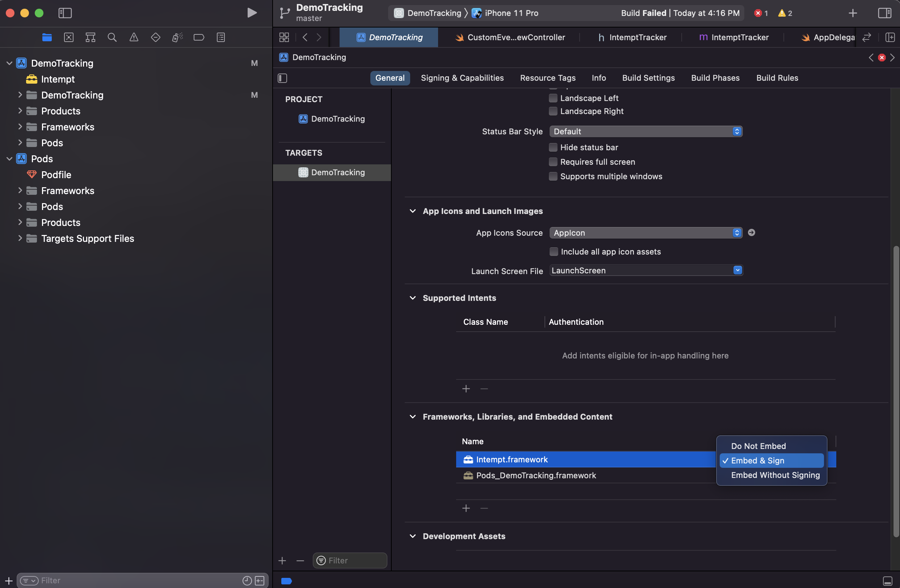Add an editor on the right
Image resolution: width=900 pixels, height=588 pixels.
click(x=890, y=37)
